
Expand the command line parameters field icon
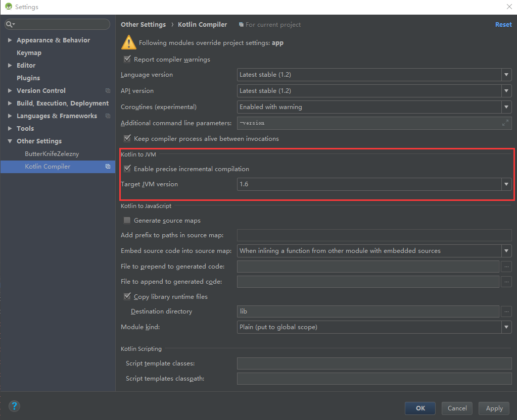pyautogui.click(x=505, y=123)
